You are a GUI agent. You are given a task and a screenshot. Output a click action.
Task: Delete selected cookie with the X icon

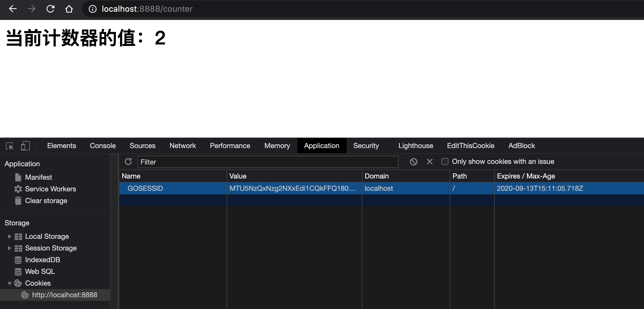point(429,162)
